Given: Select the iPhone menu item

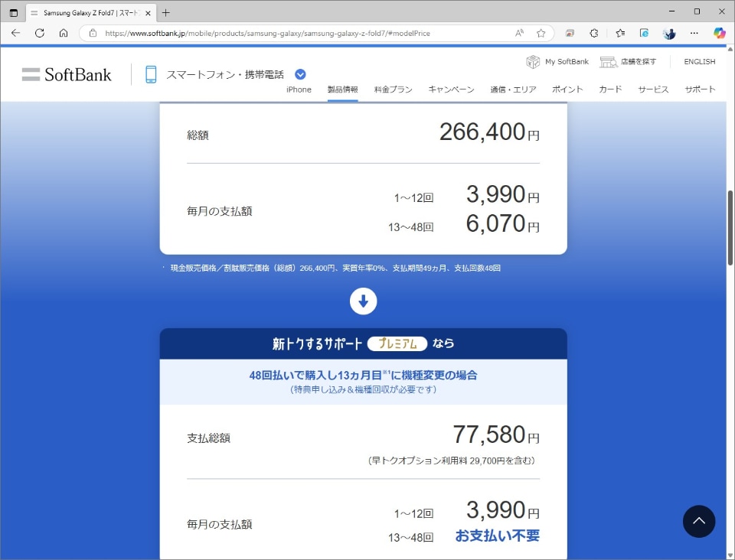Looking at the screenshot, I should pos(299,90).
